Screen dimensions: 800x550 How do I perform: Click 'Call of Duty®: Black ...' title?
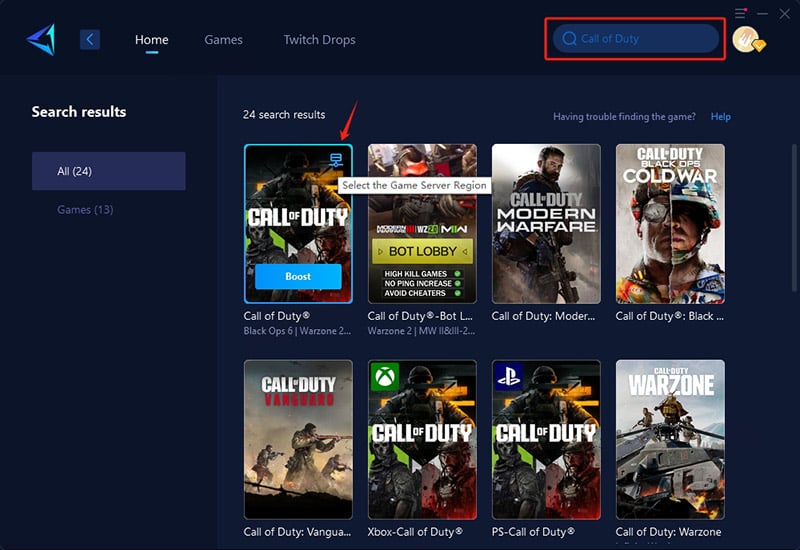[x=669, y=316]
